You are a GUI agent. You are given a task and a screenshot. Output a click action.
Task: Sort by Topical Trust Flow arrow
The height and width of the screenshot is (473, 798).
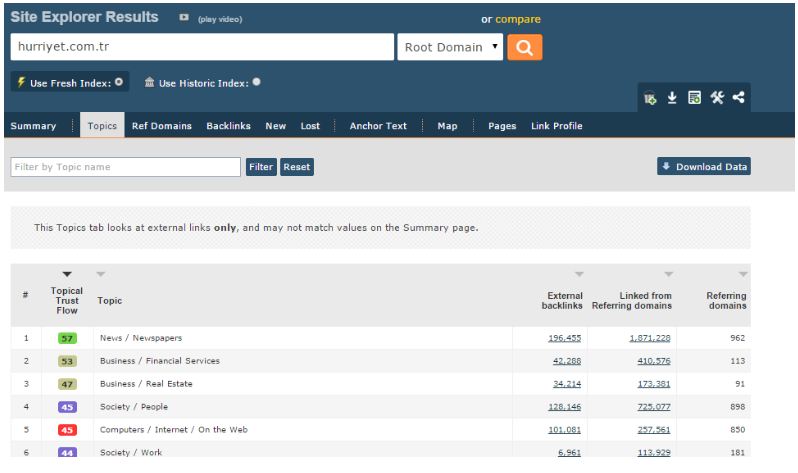point(67,274)
